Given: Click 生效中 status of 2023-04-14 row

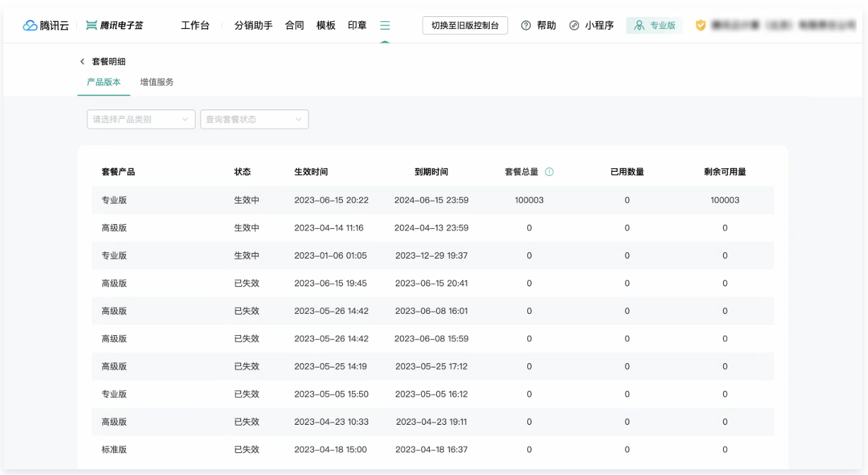Looking at the screenshot, I should 247,228.
